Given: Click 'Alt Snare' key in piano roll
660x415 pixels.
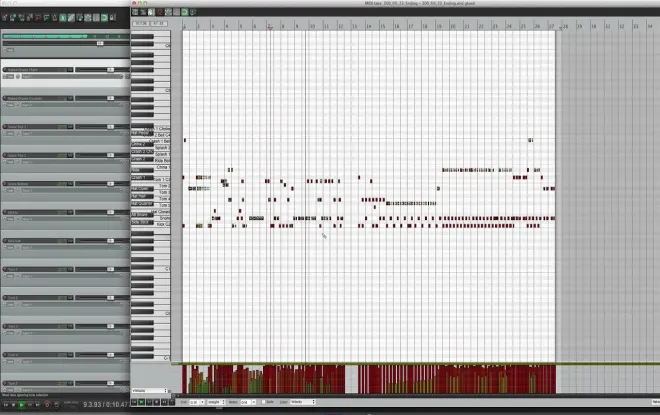Looking at the screenshot, I should [x=142, y=214].
